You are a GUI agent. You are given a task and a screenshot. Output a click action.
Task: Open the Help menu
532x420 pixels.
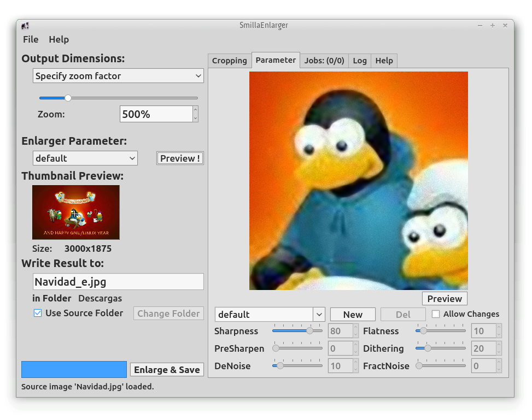pyautogui.click(x=59, y=39)
